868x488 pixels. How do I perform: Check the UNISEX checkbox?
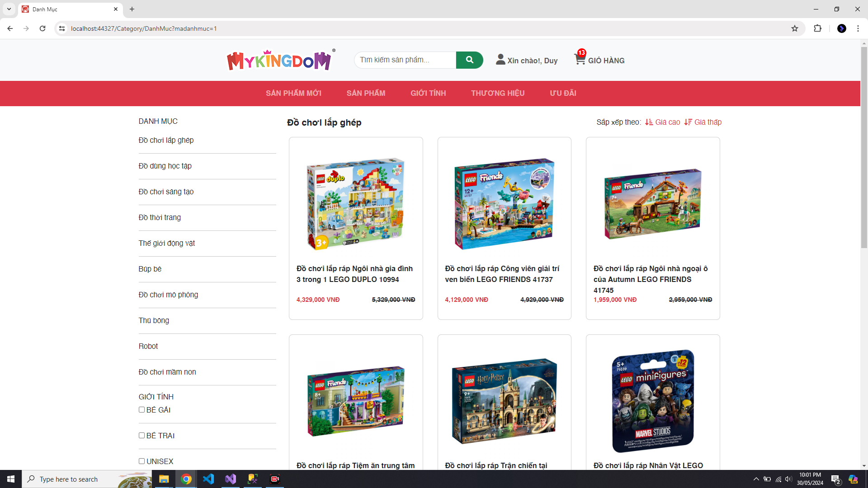tap(142, 461)
